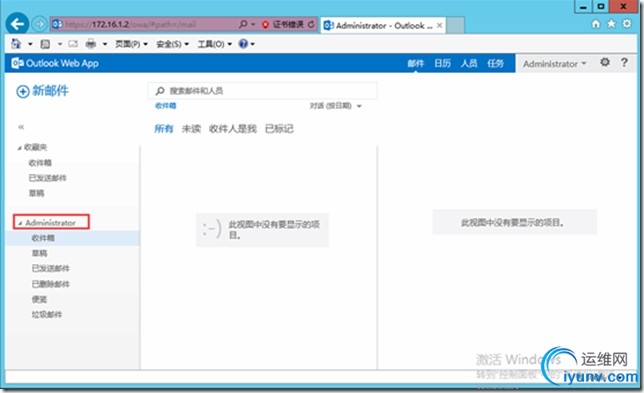Open the home page icon dropdown arrow
The width and height of the screenshot is (644, 393).
[30, 44]
